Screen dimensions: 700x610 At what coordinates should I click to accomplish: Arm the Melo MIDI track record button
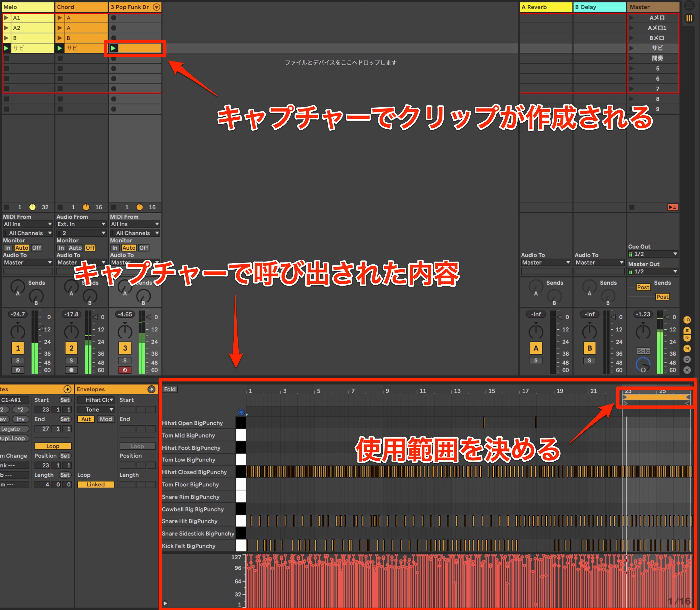click(x=18, y=370)
